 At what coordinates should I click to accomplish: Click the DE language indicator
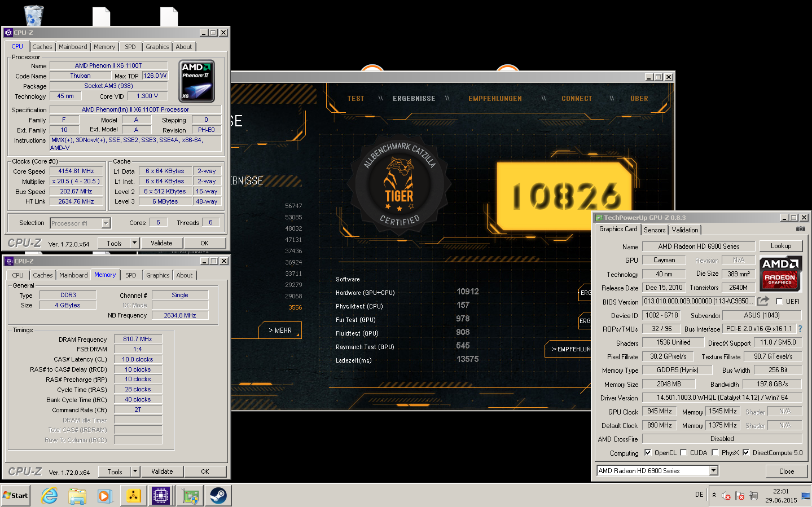(699, 495)
